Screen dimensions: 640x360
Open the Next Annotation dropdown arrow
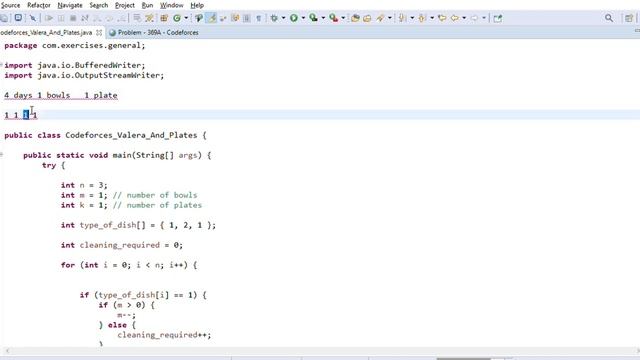click(x=412, y=18)
